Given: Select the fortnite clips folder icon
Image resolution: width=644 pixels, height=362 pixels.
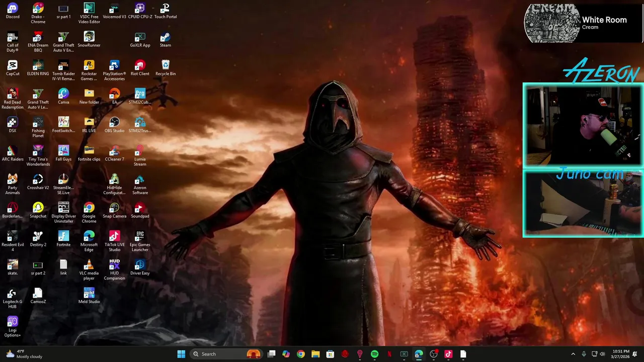Looking at the screenshot, I should (89, 154).
